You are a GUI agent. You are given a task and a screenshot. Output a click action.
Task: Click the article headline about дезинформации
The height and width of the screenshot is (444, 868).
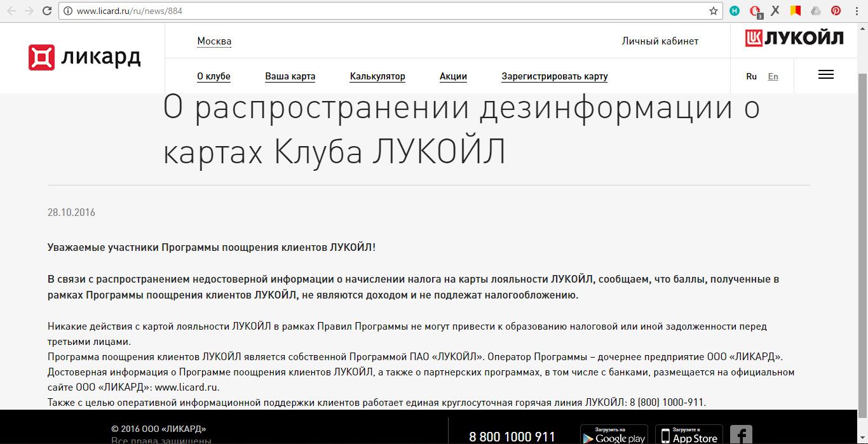[x=461, y=130]
